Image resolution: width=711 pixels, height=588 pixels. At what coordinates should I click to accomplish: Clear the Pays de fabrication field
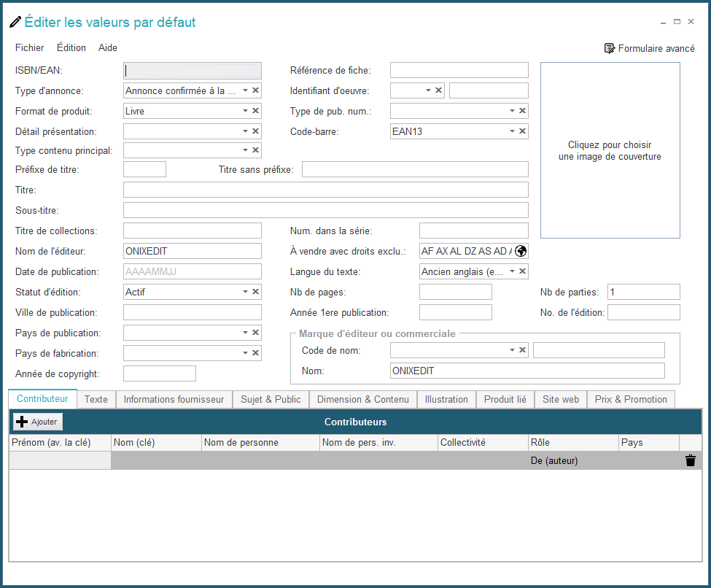pos(256,353)
